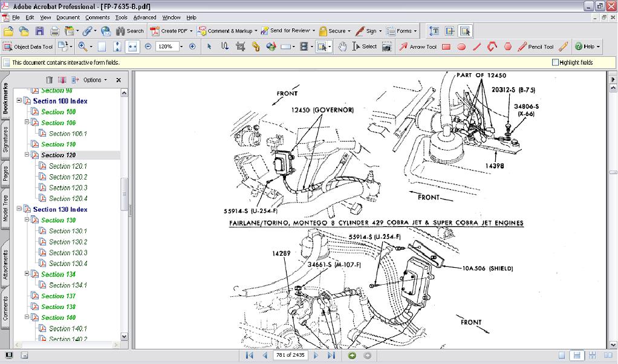Switch to the Signatures side tab
Screen dimensions: 618x364
point(5,140)
